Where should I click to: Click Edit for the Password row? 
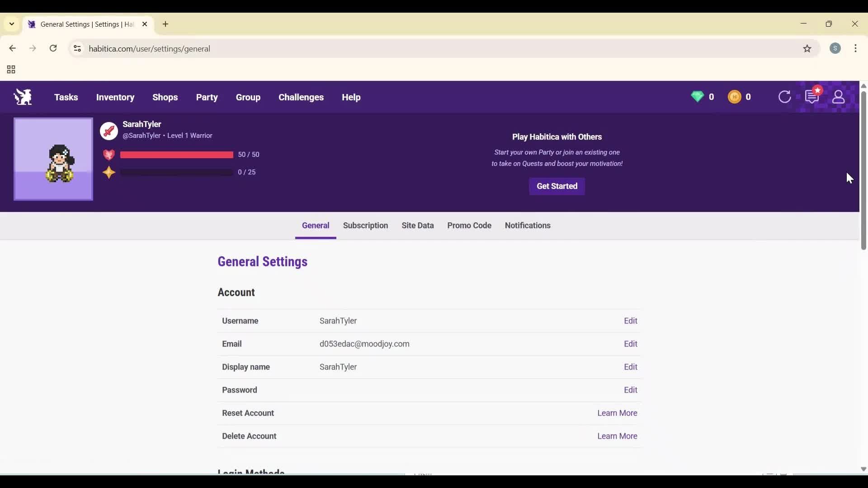631,389
